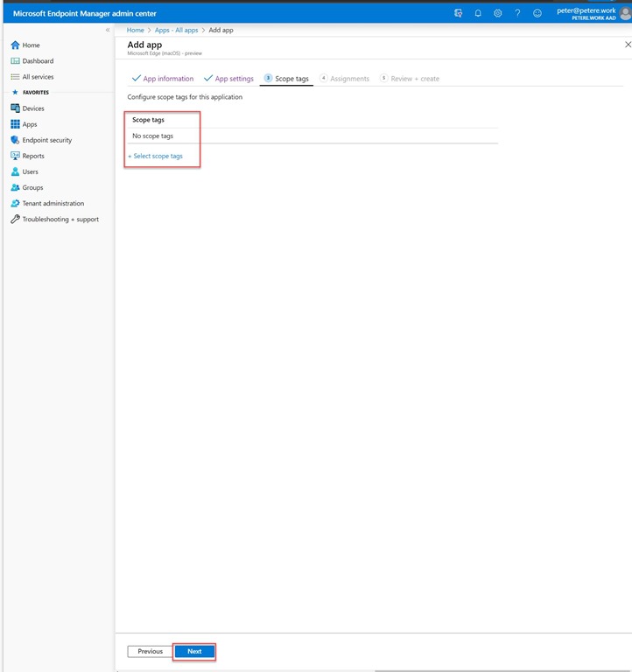The width and height of the screenshot is (632, 672).
Task: Click the Troubleshooting + support wrench icon
Action: pos(15,220)
